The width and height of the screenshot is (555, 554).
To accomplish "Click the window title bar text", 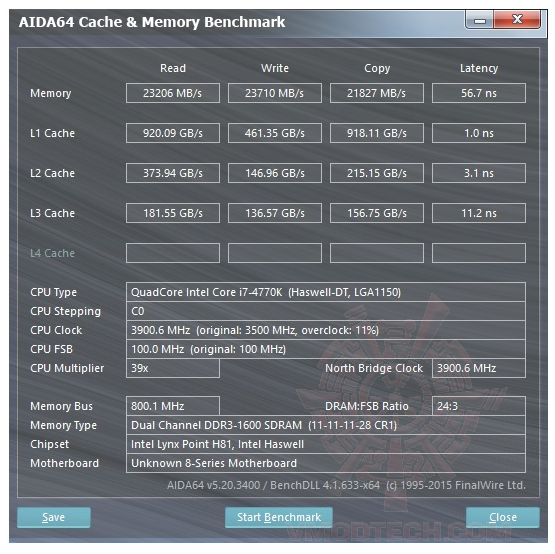I will coord(152,22).
